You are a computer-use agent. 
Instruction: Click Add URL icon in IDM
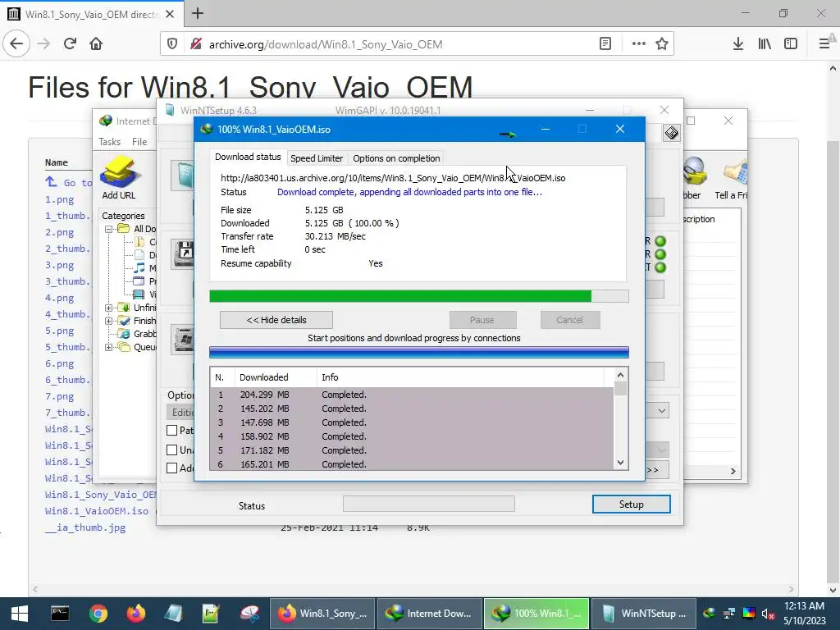click(x=119, y=178)
